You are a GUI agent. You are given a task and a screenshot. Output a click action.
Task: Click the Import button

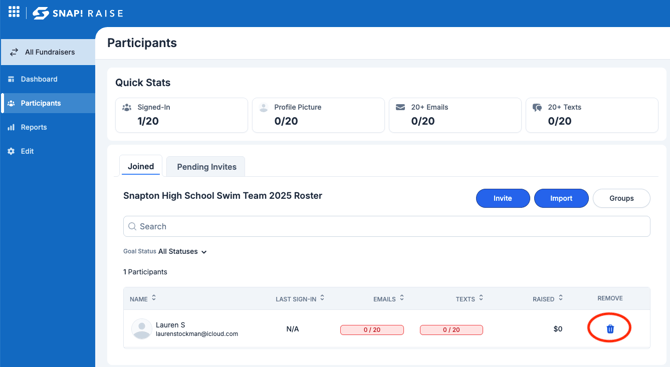(x=561, y=198)
